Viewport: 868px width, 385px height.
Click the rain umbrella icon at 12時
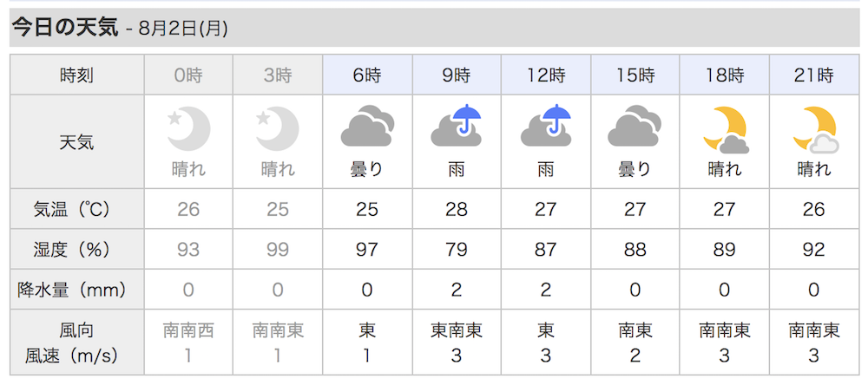pyautogui.click(x=546, y=126)
